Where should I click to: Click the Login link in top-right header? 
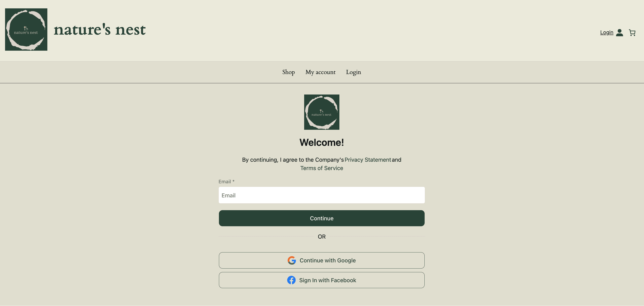coord(607,32)
